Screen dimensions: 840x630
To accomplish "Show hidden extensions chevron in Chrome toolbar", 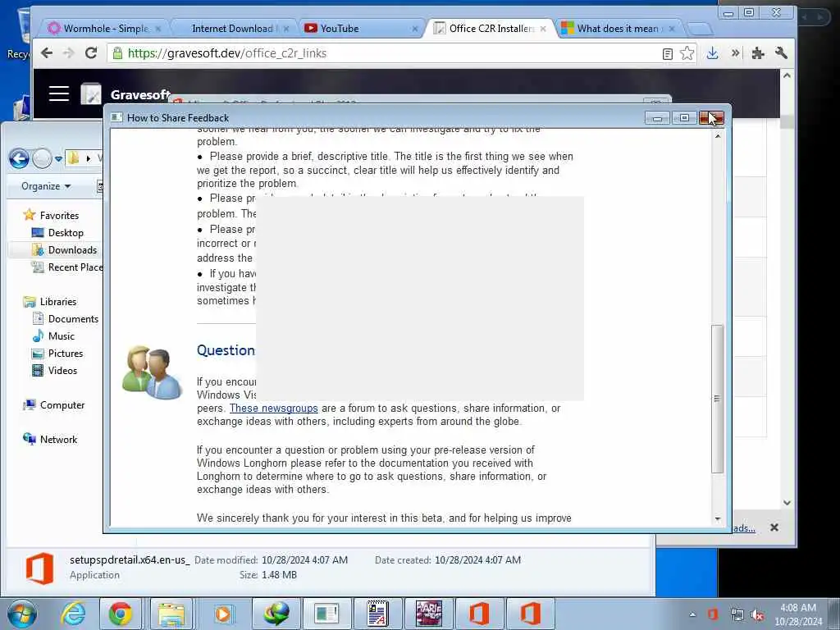I will (x=736, y=52).
